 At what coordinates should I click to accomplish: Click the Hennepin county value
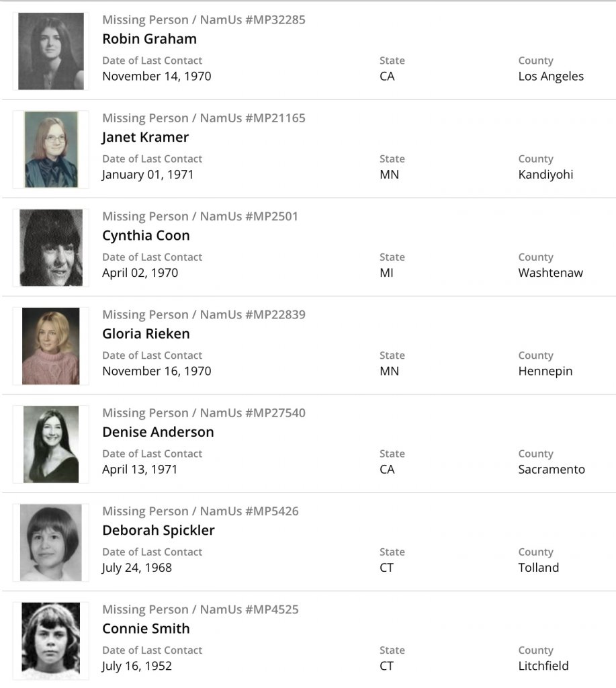click(x=545, y=371)
